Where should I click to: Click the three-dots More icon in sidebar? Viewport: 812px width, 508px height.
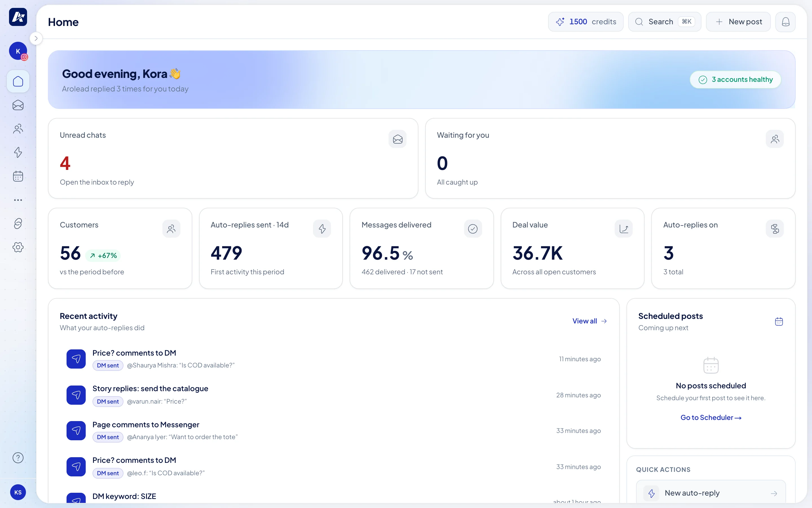[18, 200]
